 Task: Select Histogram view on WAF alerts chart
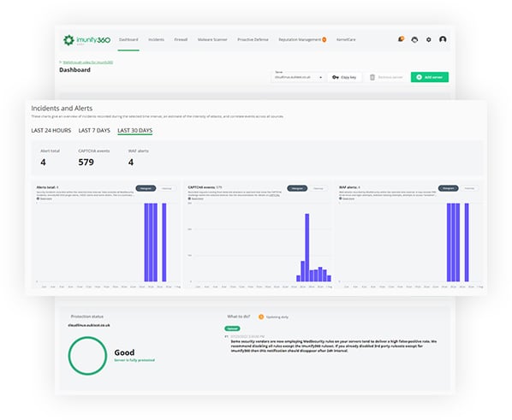point(449,188)
